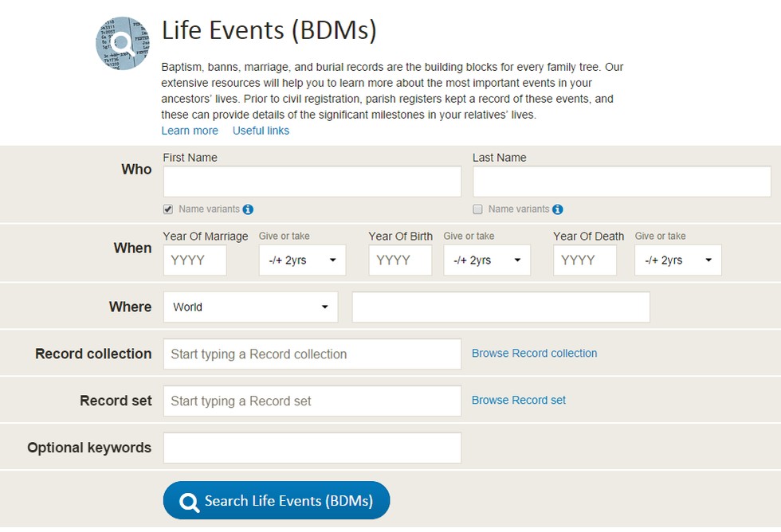This screenshot has width=781, height=532.
Task: Click the Life Events magnifier logo image
Action: (x=123, y=43)
